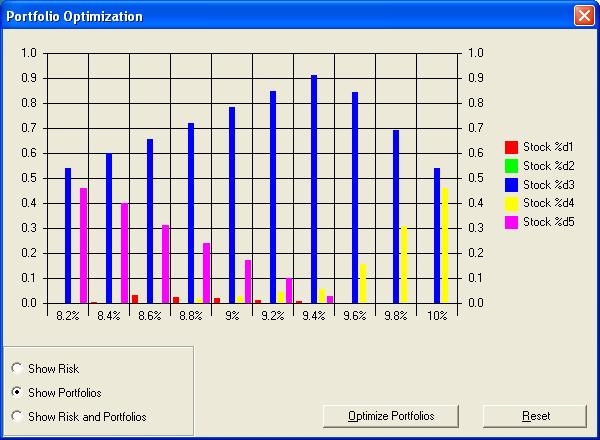The height and width of the screenshot is (440, 600).
Task: Click the tallest blue bar at 9.4%
Action: [314, 190]
